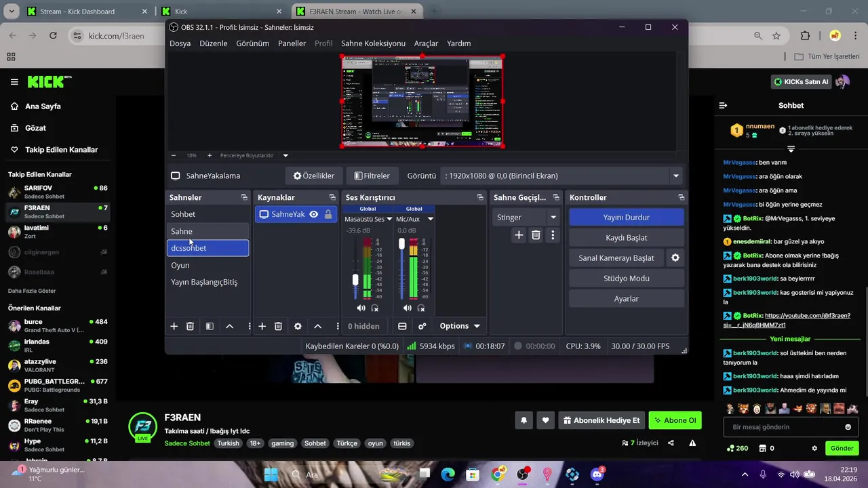
Task: Open the mixer Options dropdown
Action: 460,326
